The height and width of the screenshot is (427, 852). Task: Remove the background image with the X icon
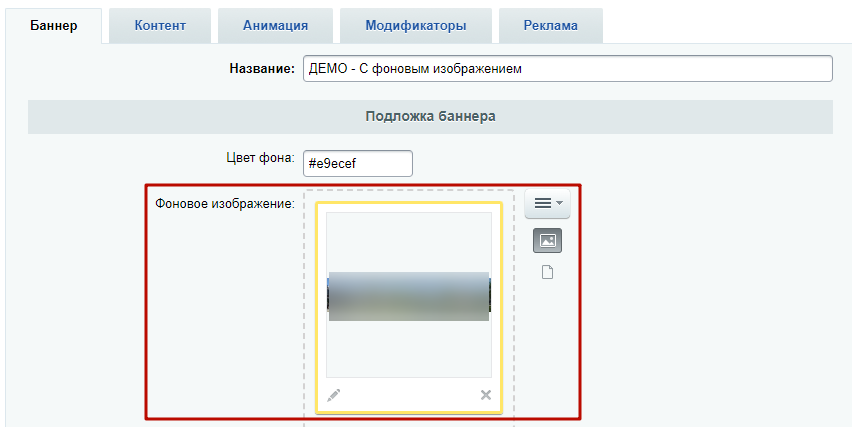point(486,395)
